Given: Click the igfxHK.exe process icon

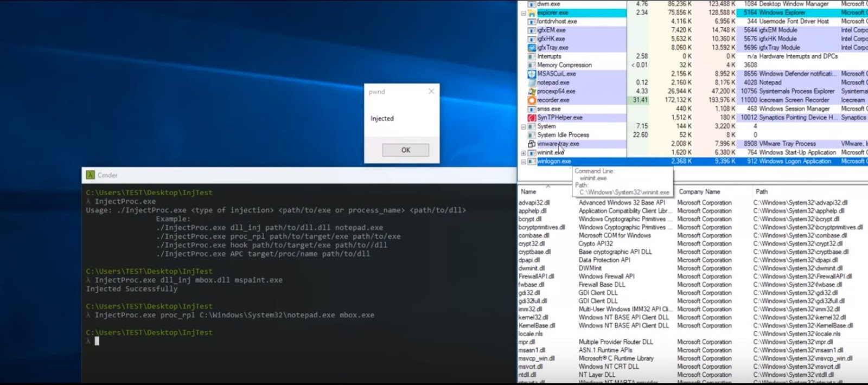Looking at the screenshot, I should point(532,39).
